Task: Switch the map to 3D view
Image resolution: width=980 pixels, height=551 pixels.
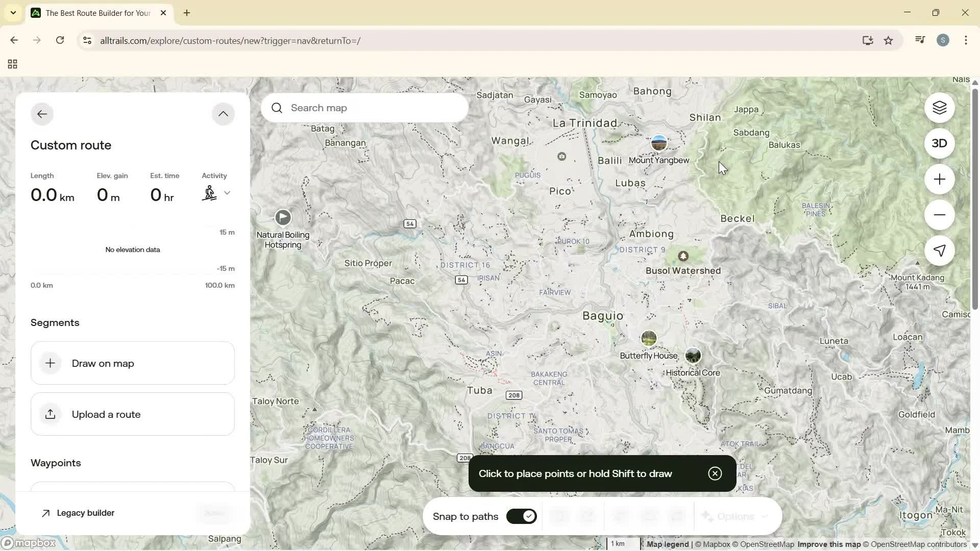Action: pos(940,143)
